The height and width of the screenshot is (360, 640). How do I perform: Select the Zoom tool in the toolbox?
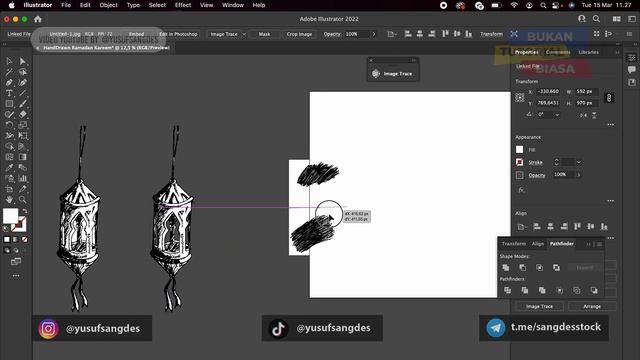pos(23,200)
